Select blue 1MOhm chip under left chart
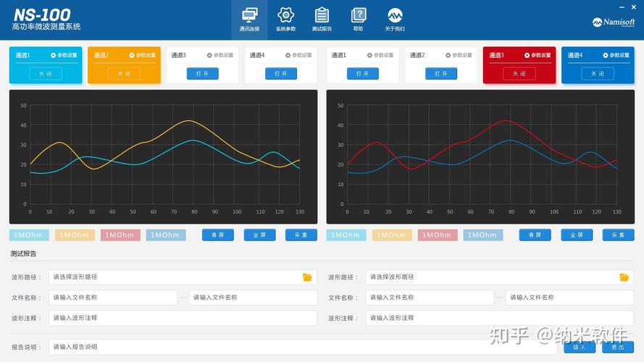The image size is (644, 362). coord(165,235)
